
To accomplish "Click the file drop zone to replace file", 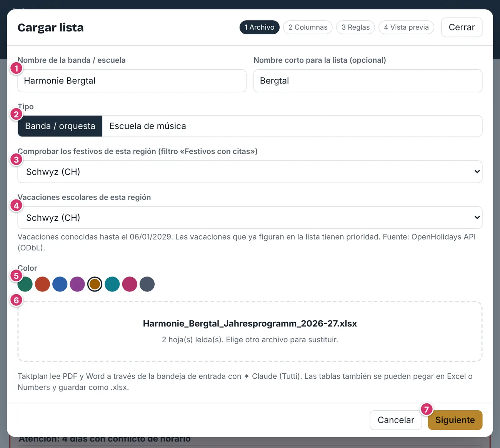I will click(x=250, y=331).
